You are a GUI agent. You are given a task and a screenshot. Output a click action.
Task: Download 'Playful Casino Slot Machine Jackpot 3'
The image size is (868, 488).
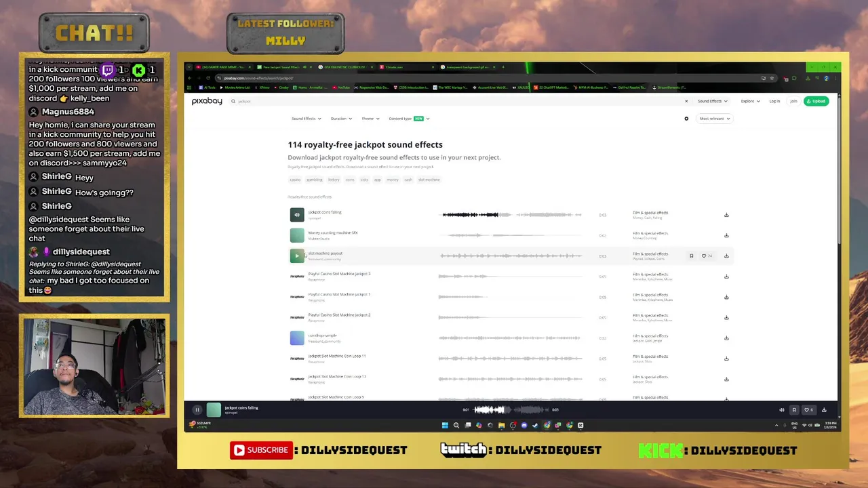click(726, 277)
